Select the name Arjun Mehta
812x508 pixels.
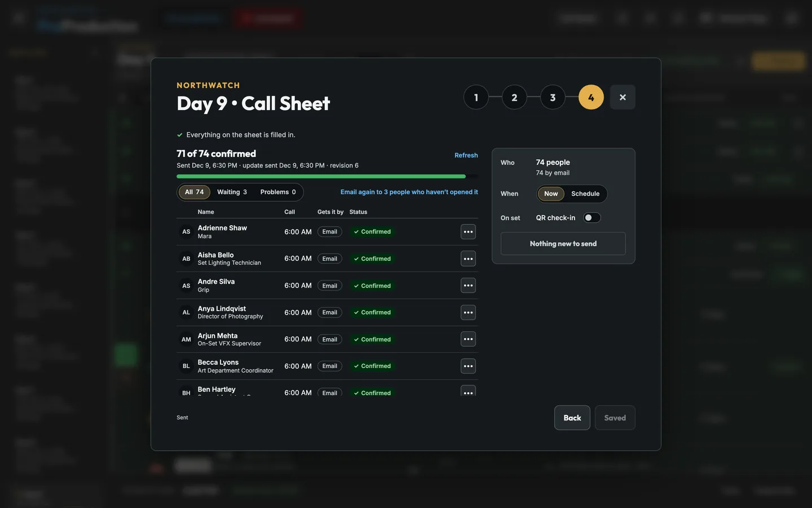coord(218,336)
